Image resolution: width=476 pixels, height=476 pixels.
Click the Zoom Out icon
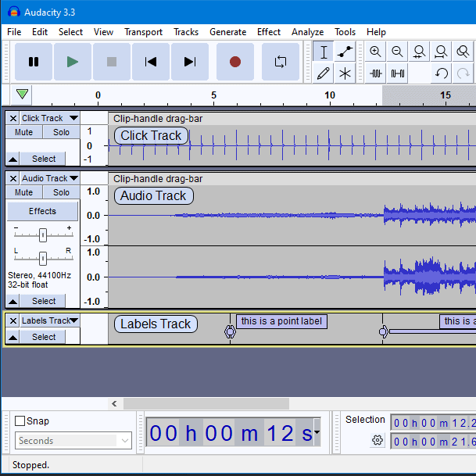pos(397,52)
